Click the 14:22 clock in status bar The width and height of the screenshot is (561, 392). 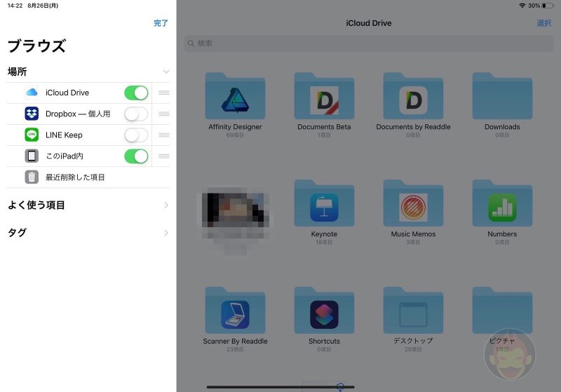(15, 6)
